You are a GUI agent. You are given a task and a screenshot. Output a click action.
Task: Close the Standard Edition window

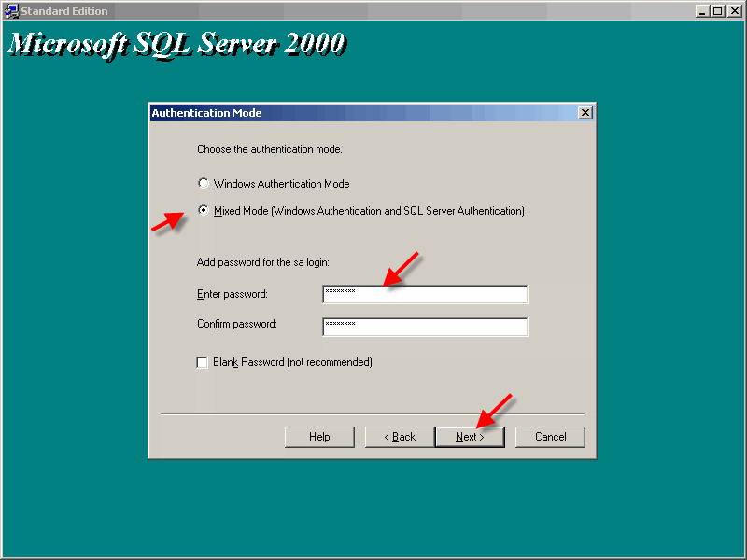coord(734,11)
